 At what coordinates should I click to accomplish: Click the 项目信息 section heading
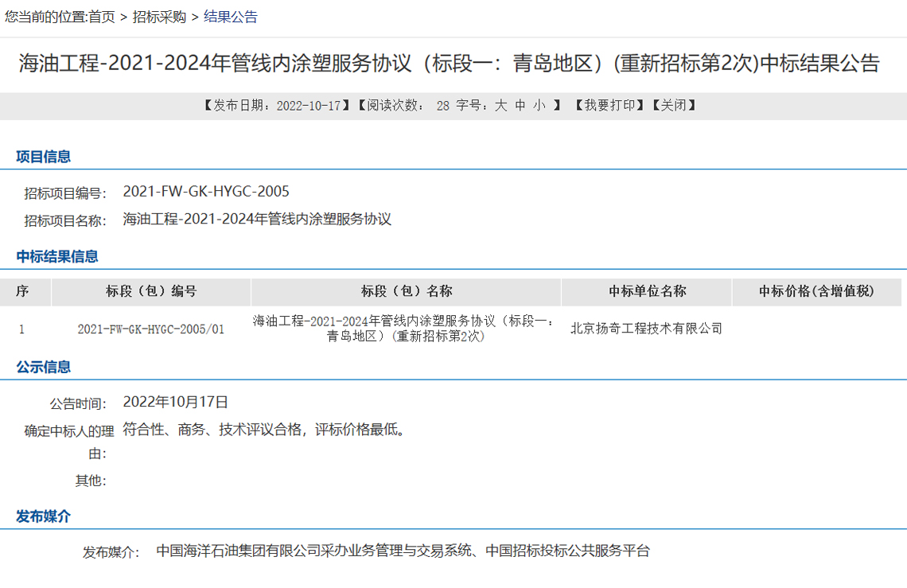point(44,156)
